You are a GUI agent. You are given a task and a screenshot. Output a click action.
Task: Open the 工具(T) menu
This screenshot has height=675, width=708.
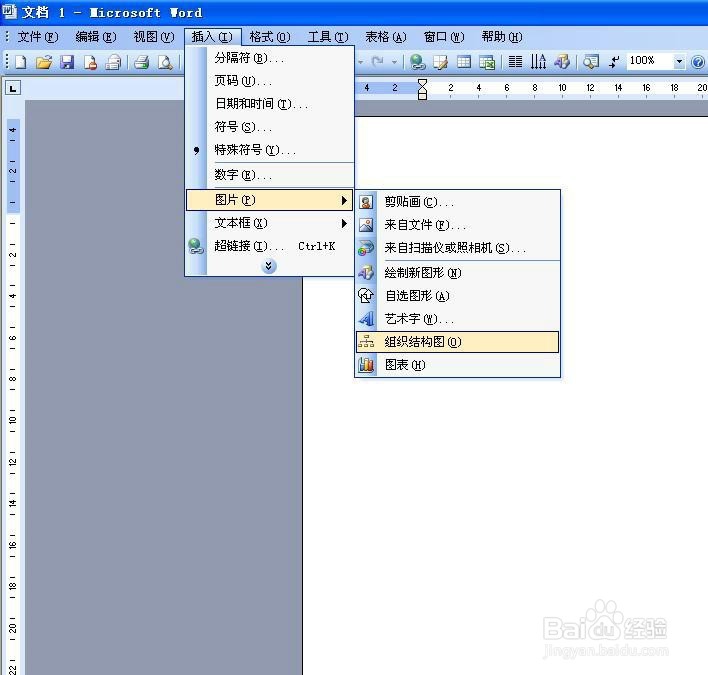click(x=328, y=37)
